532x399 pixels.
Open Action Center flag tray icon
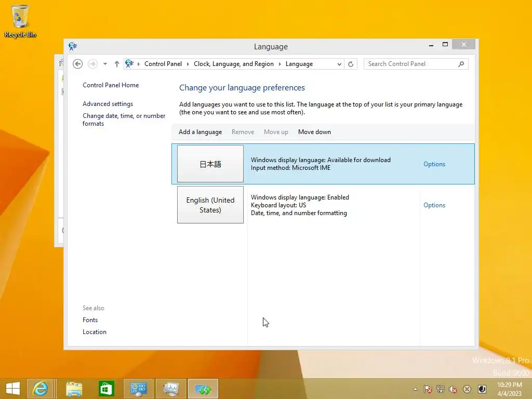(428, 389)
